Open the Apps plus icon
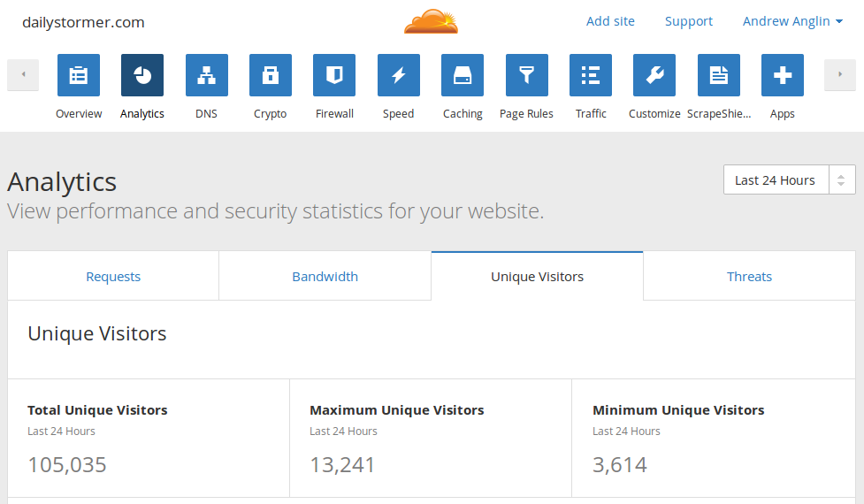The height and width of the screenshot is (504, 864). (783, 75)
